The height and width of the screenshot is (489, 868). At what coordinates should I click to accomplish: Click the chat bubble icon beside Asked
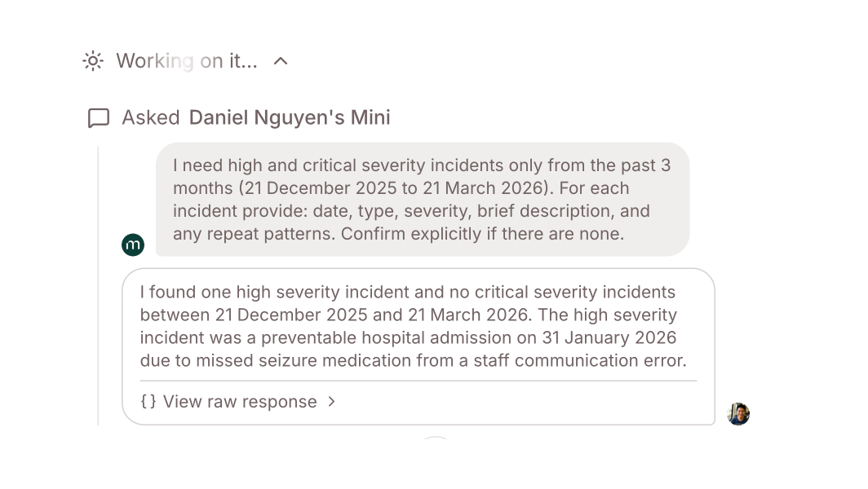pyautogui.click(x=99, y=118)
